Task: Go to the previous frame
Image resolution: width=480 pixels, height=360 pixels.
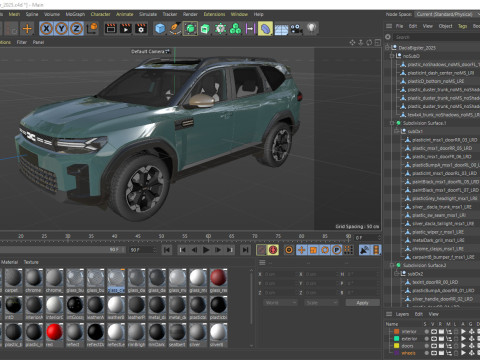Action: 194,250
